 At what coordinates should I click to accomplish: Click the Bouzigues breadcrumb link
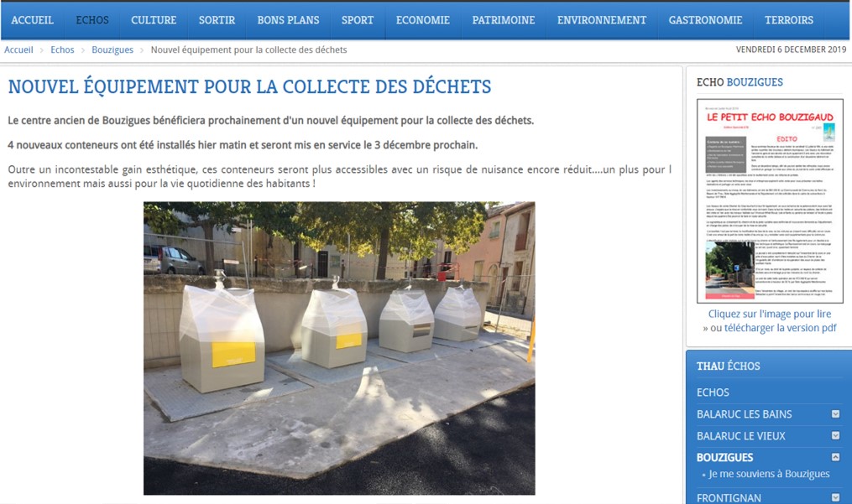click(x=112, y=50)
